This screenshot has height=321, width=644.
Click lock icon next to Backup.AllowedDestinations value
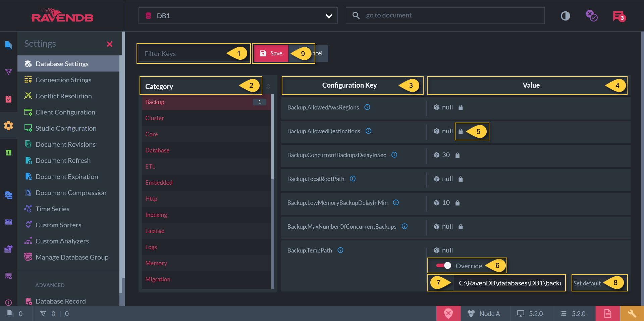461,131
